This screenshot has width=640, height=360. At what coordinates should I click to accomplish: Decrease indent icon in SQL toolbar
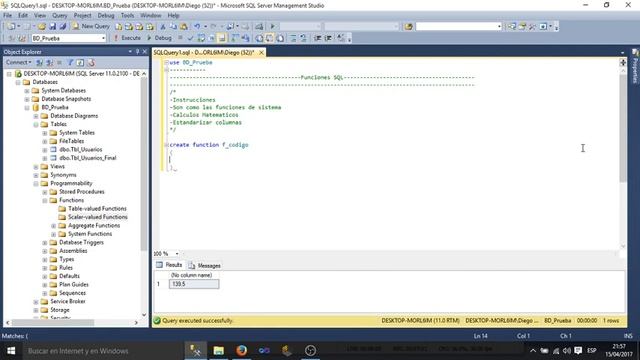318,38
